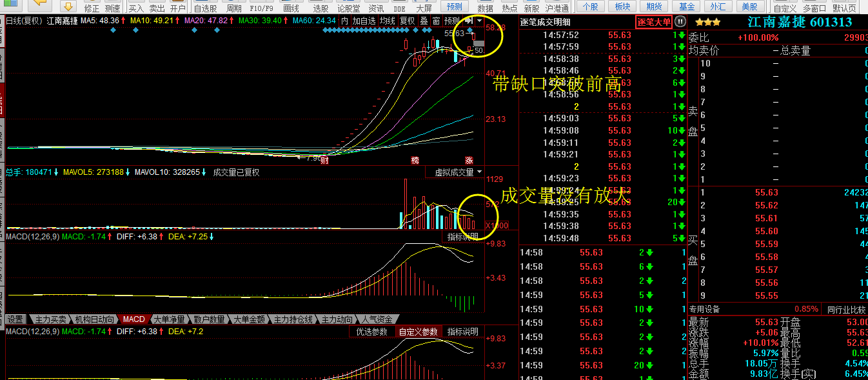Click the 14:59:48 trade row
This screenshot has height=380, width=868.
[x=603, y=238]
